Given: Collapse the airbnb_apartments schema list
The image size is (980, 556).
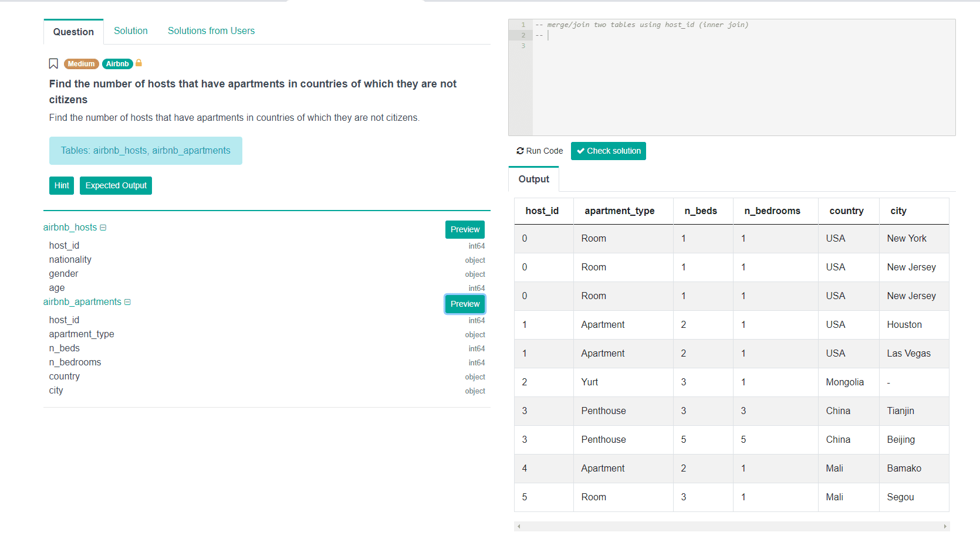Looking at the screenshot, I should [x=127, y=301].
